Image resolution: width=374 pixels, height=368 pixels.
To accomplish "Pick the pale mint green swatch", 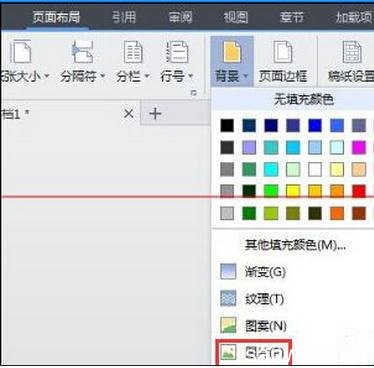I will pyautogui.click(x=293, y=169).
